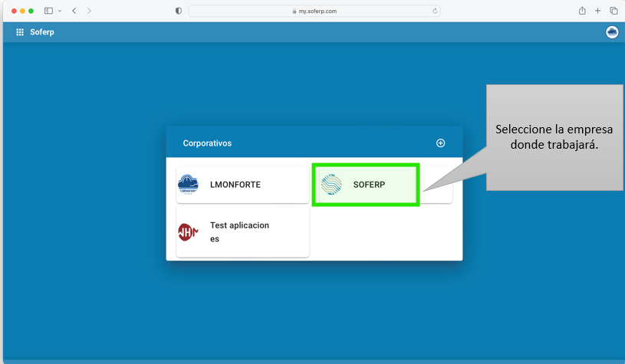
Task: Add a new corporativo with plus icon
Action: [440, 143]
